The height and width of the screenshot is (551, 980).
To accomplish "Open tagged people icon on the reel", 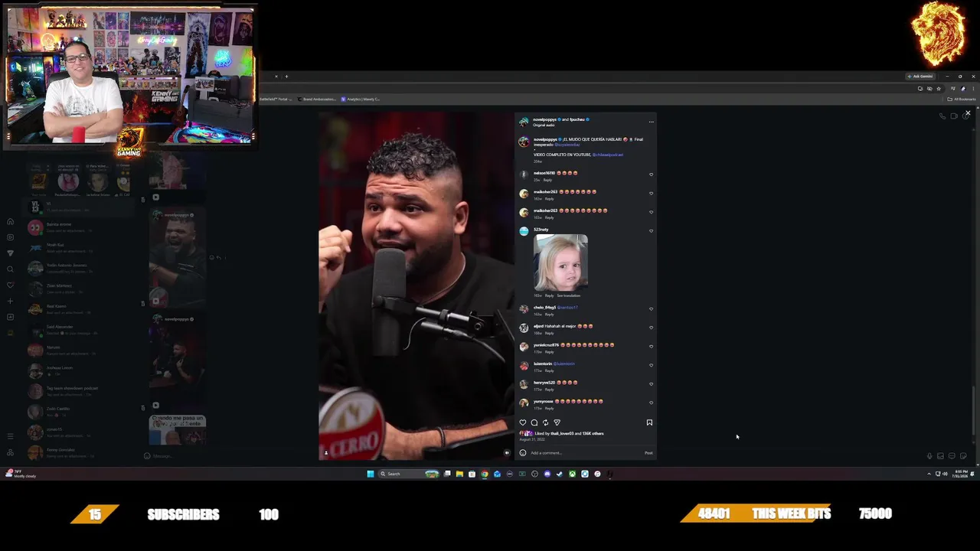I will [325, 453].
